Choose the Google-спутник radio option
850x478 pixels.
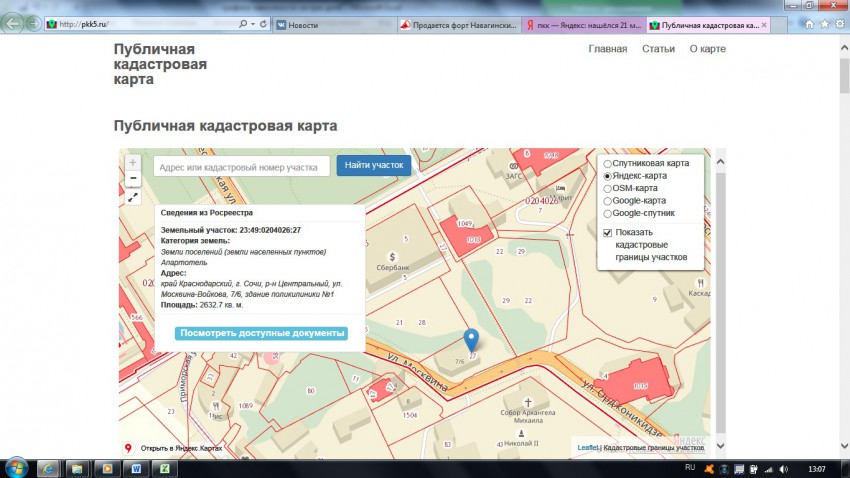(607, 213)
